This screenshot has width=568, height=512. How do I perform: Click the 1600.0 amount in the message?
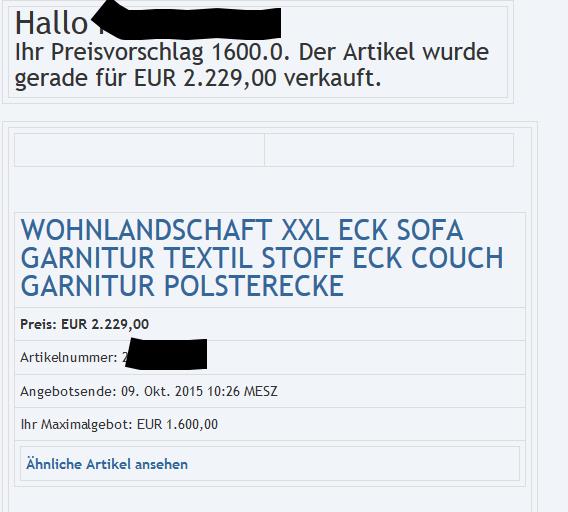pos(251,52)
